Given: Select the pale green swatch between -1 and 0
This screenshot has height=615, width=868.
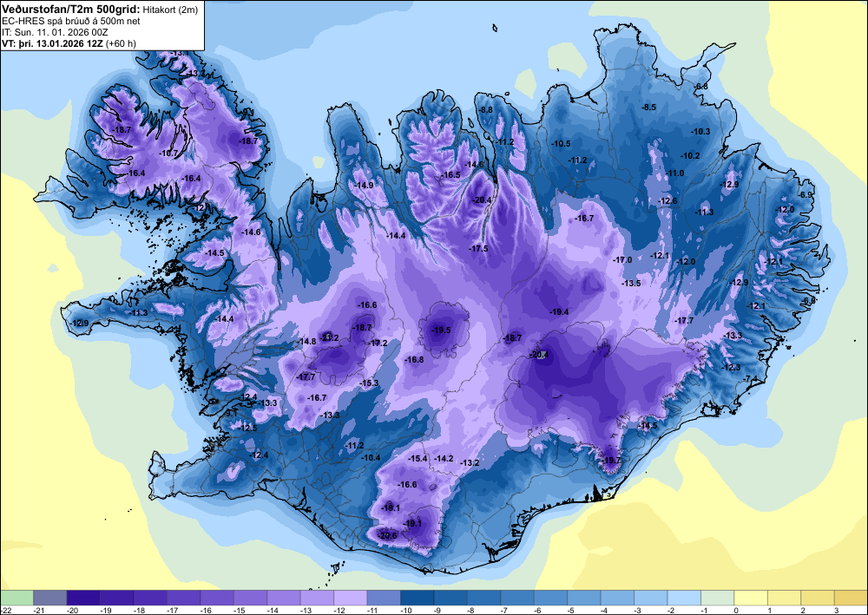Looking at the screenshot, I should (718, 598).
